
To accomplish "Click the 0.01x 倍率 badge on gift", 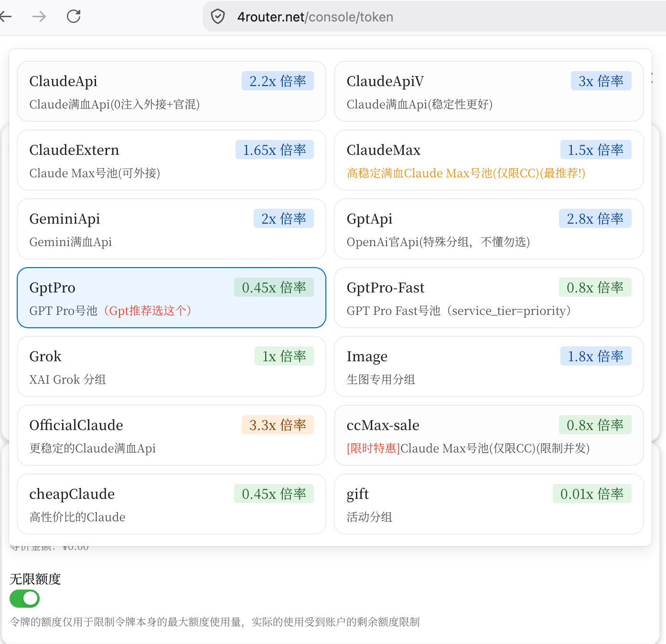I will pos(592,494).
